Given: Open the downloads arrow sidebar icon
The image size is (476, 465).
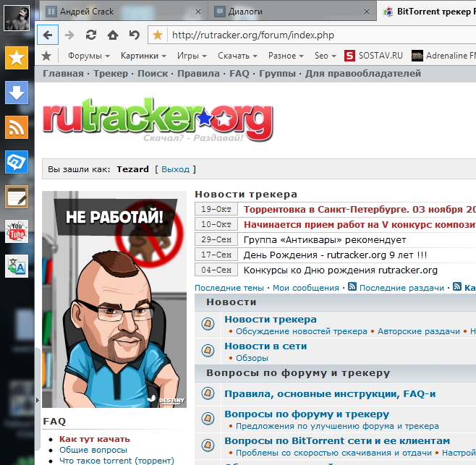Looking at the screenshot, I should pyautogui.click(x=17, y=93).
